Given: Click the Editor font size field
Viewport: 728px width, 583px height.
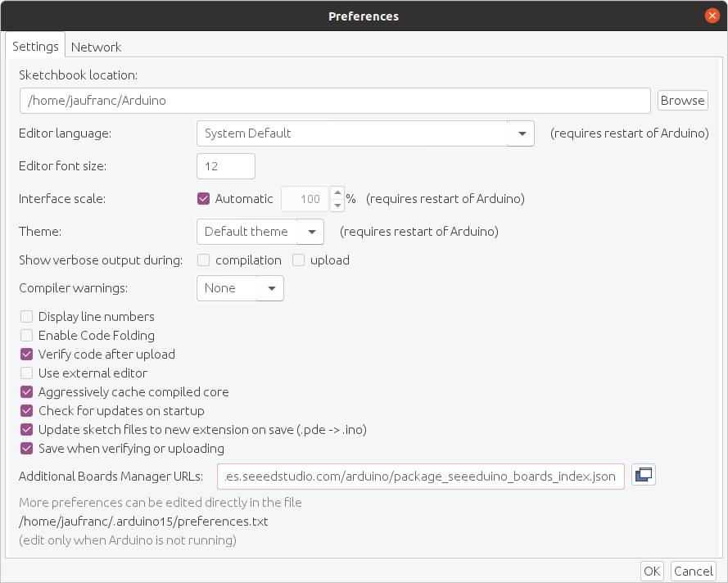Looking at the screenshot, I should (x=226, y=166).
